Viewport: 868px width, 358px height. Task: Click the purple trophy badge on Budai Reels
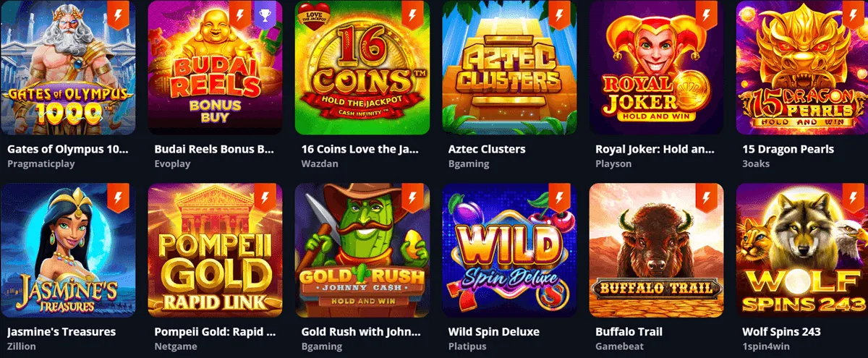coord(265,14)
